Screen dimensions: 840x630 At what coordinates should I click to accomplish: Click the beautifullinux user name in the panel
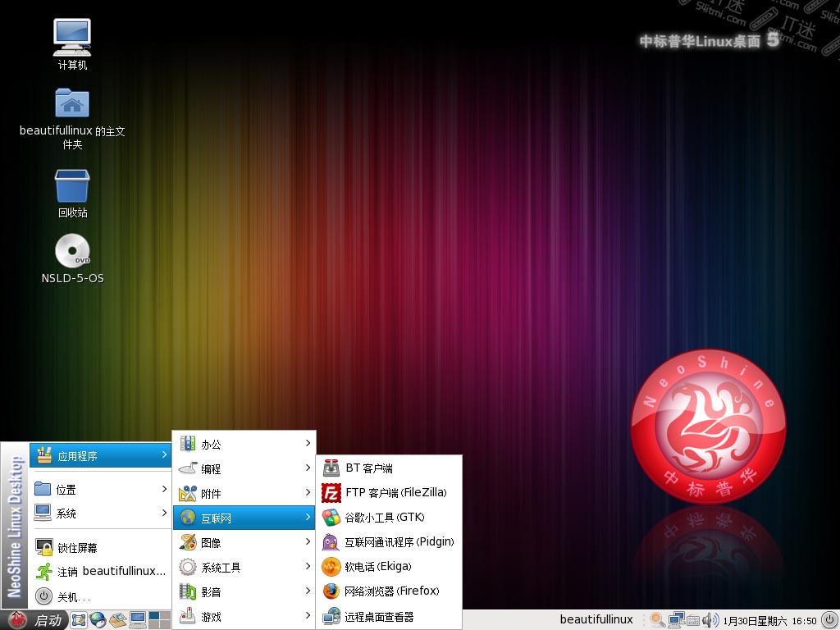[596, 619]
